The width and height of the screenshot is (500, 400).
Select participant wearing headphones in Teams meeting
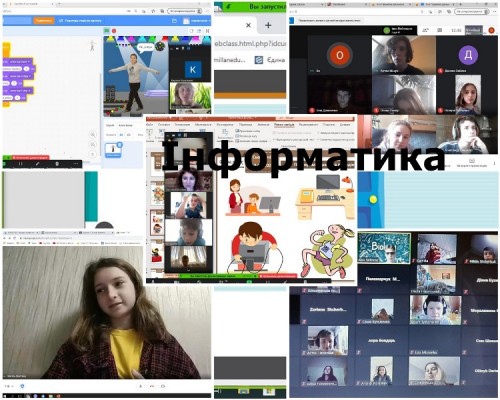pyautogui.click(x=467, y=134)
